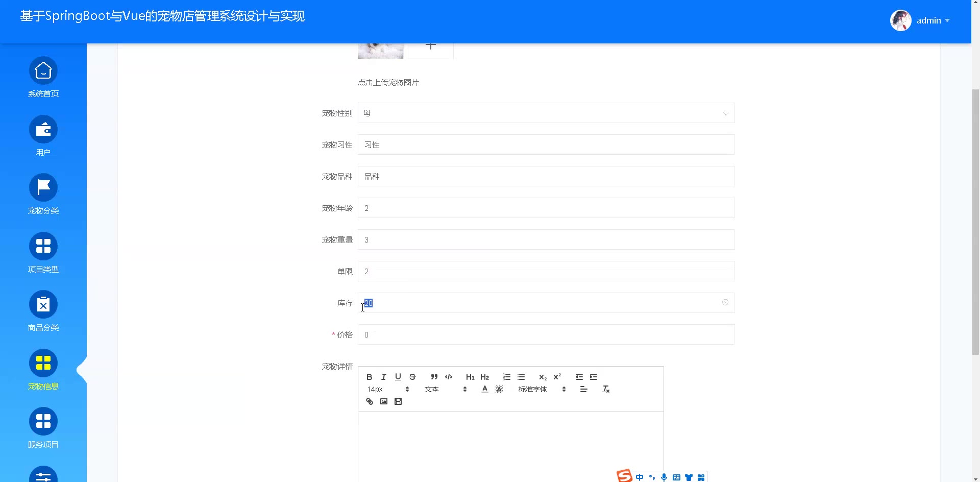
Task: Start an unordered bullet list
Action: [521, 377]
